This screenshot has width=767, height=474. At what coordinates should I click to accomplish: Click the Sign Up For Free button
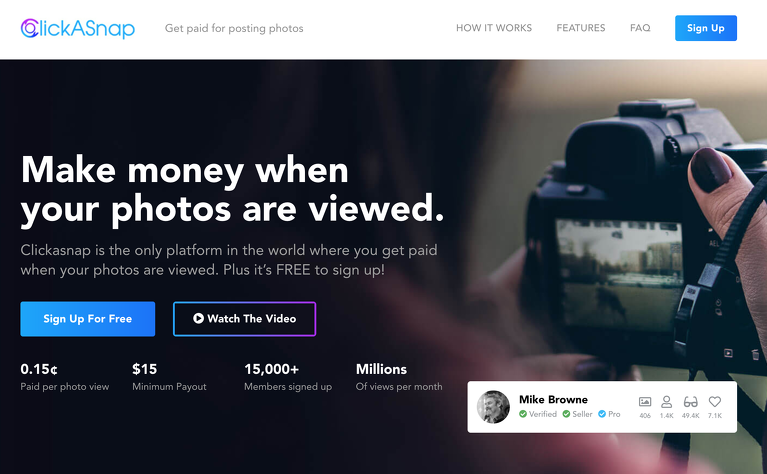(88, 319)
